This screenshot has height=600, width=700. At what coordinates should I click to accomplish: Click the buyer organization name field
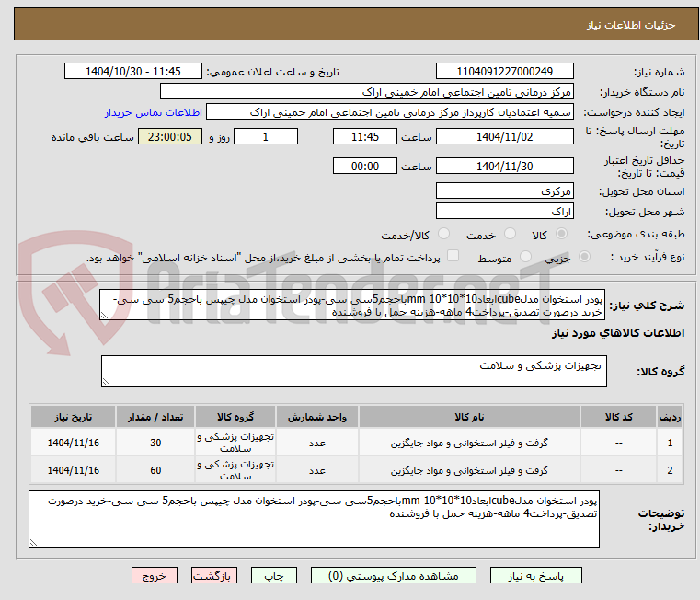click(366, 92)
